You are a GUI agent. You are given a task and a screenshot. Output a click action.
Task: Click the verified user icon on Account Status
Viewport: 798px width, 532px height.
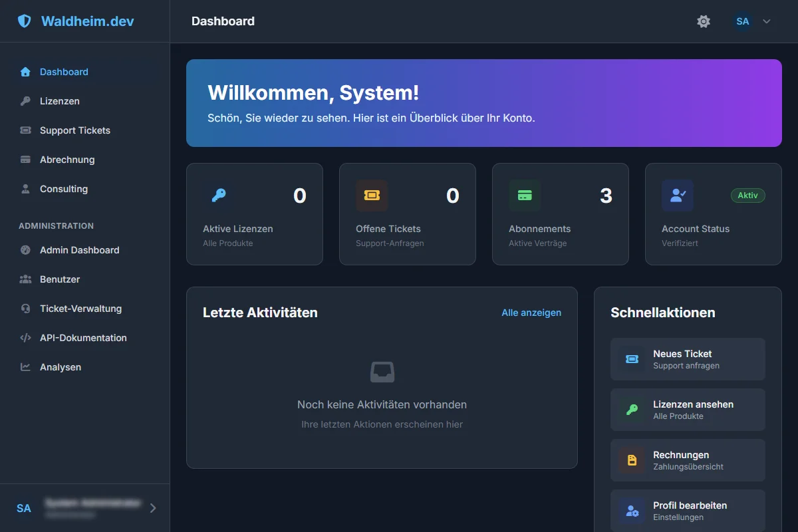click(678, 196)
